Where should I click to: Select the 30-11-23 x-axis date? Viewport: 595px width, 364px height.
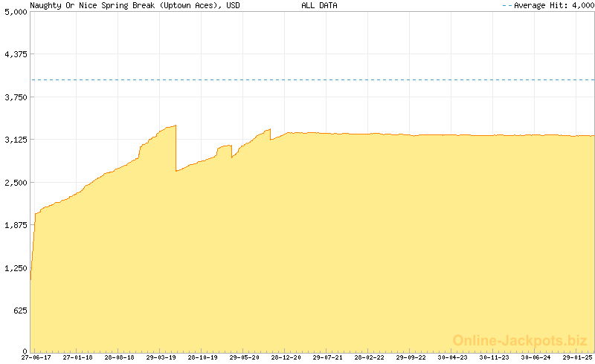coord(494,357)
